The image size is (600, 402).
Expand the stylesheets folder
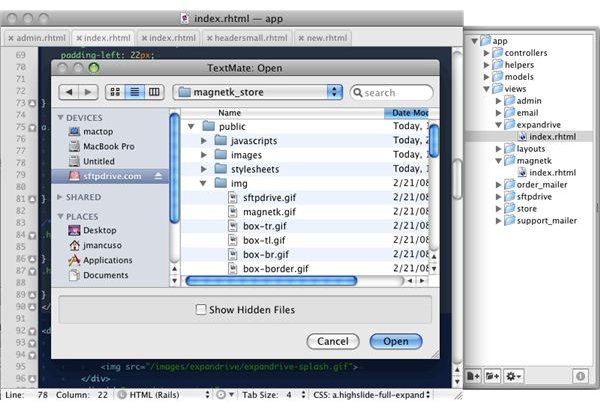click(204, 169)
